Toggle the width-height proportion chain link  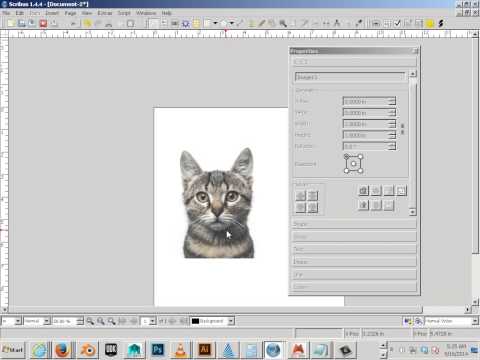[x=402, y=129]
